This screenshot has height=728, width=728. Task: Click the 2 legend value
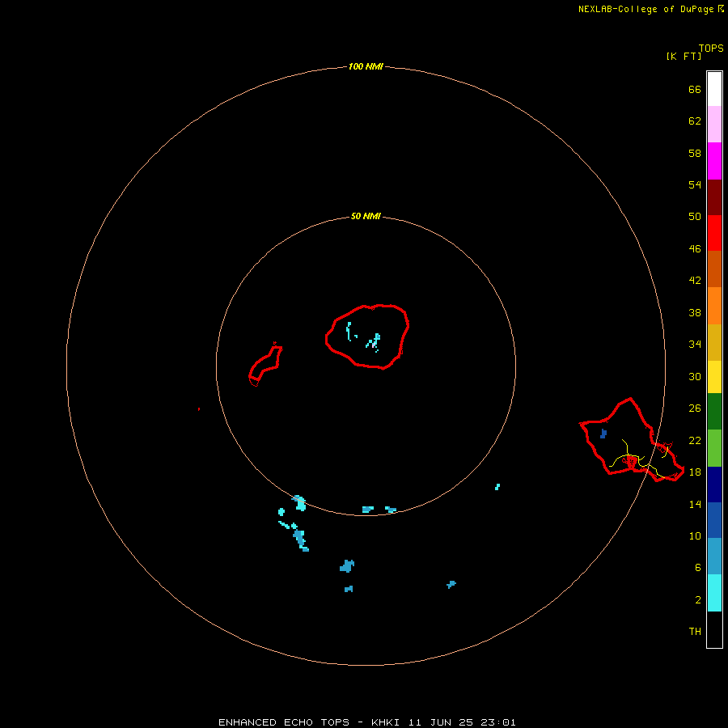tap(697, 600)
